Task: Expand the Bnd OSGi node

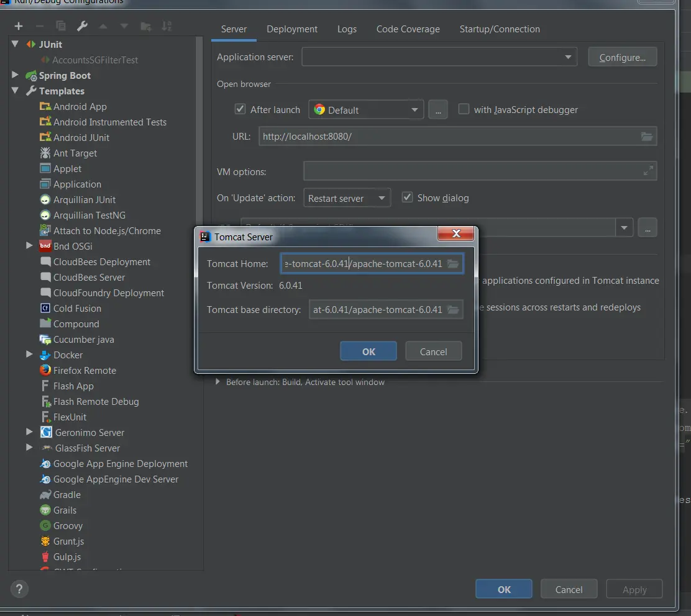Action: pyautogui.click(x=29, y=246)
